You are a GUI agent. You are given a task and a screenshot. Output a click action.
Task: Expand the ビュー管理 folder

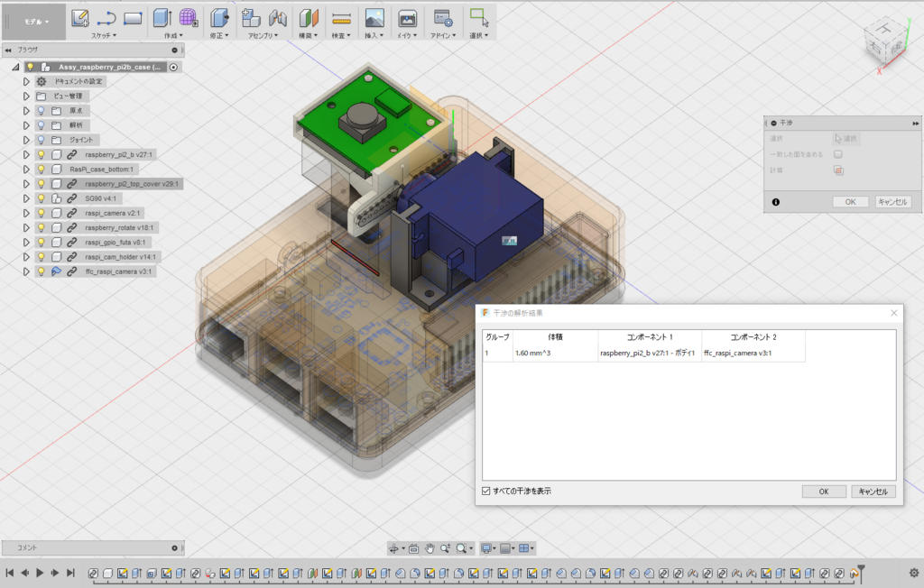tap(26, 96)
